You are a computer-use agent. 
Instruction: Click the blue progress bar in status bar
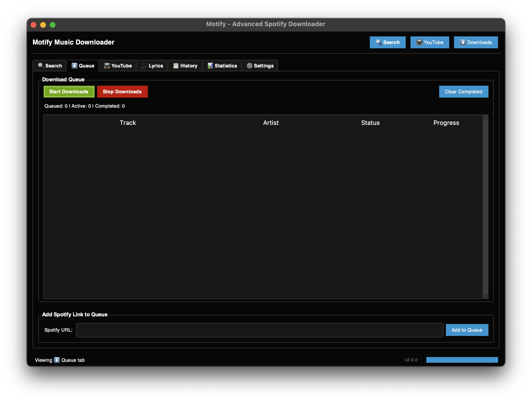coord(462,360)
